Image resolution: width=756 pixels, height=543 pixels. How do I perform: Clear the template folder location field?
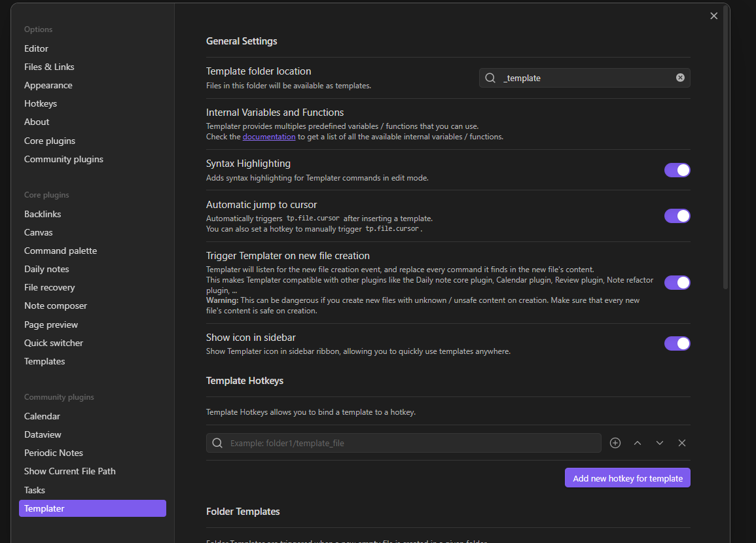coord(680,78)
